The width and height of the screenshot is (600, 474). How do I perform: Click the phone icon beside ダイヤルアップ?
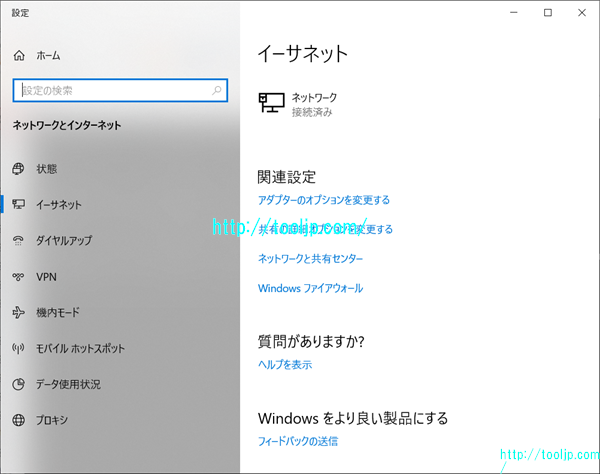click(x=18, y=240)
